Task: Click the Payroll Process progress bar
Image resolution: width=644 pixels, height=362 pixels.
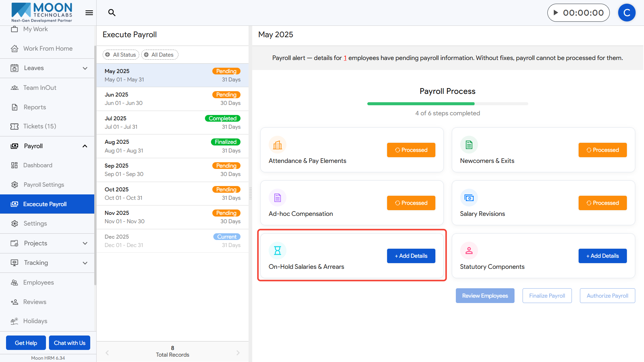Action: (447, 104)
